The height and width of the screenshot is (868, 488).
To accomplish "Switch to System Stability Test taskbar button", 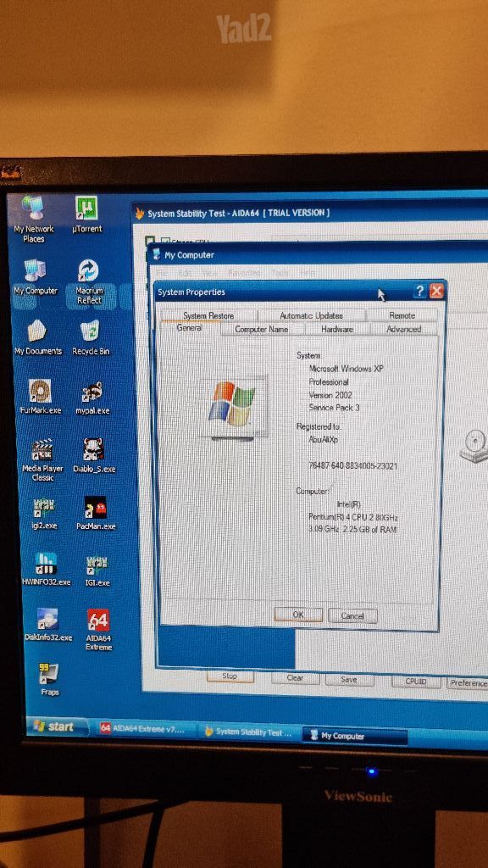I will pyautogui.click(x=250, y=732).
